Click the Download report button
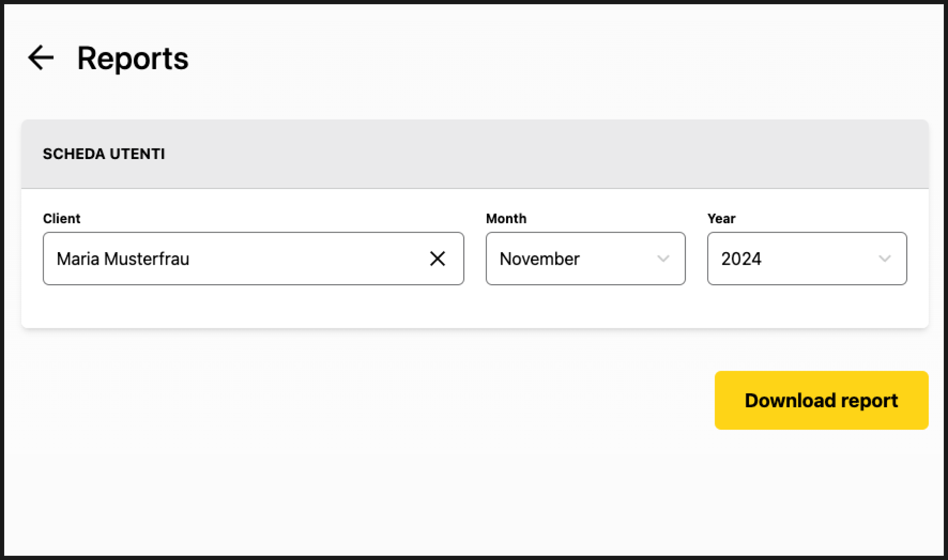This screenshot has width=948, height=560. click(x=821, y=400)
